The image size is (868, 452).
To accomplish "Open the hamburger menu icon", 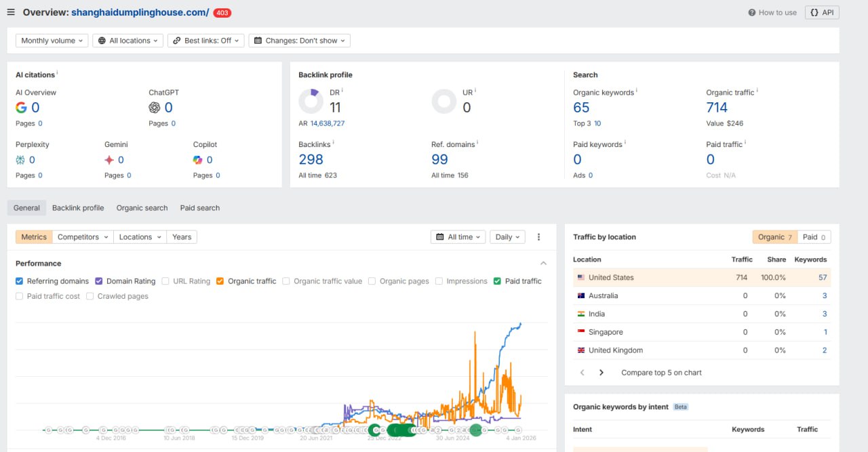I will pos(11,12).
